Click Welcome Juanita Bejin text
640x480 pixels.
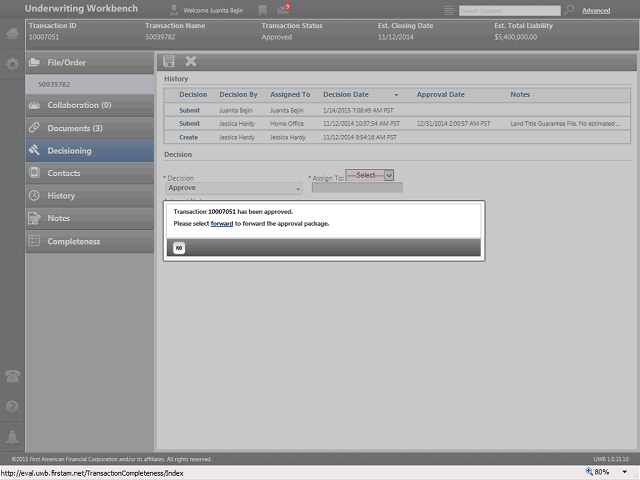213,11
